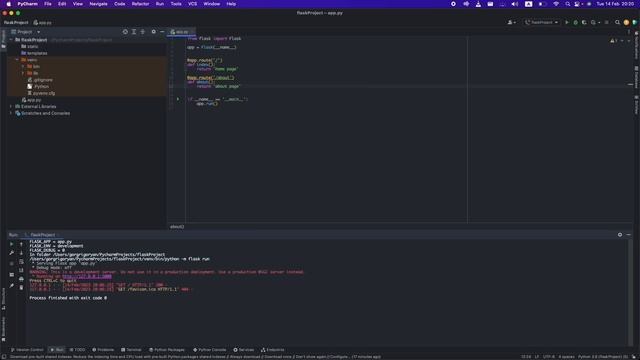The height and width of the screenshot is (360, 640).
Task: Open the VCS menu
Action: 192,4
